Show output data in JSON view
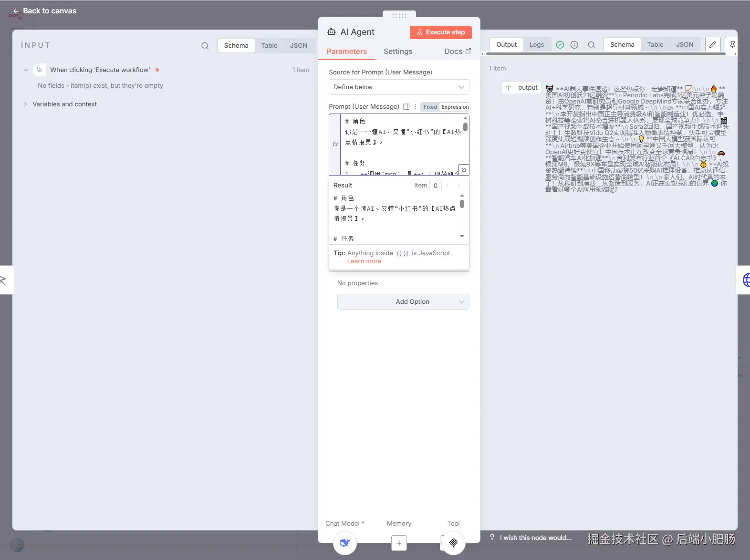The width and height of the screenshot is (750, 560). [685, 45]
